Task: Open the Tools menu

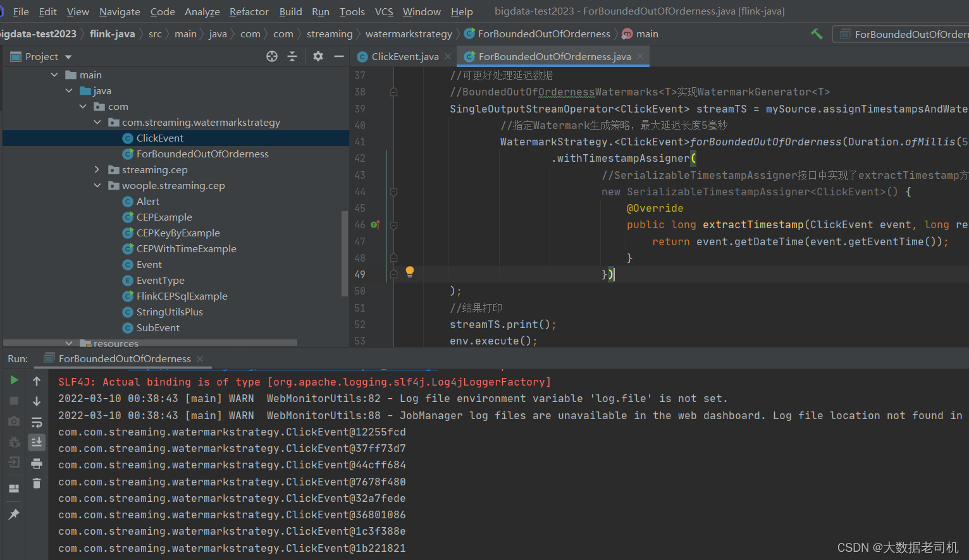Action: [x=352, y=11]
